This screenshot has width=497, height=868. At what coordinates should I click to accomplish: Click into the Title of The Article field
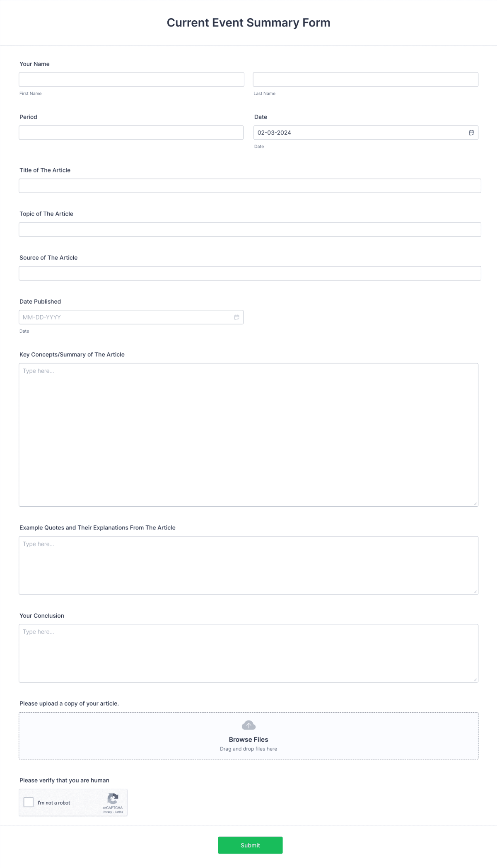(249, 185)
